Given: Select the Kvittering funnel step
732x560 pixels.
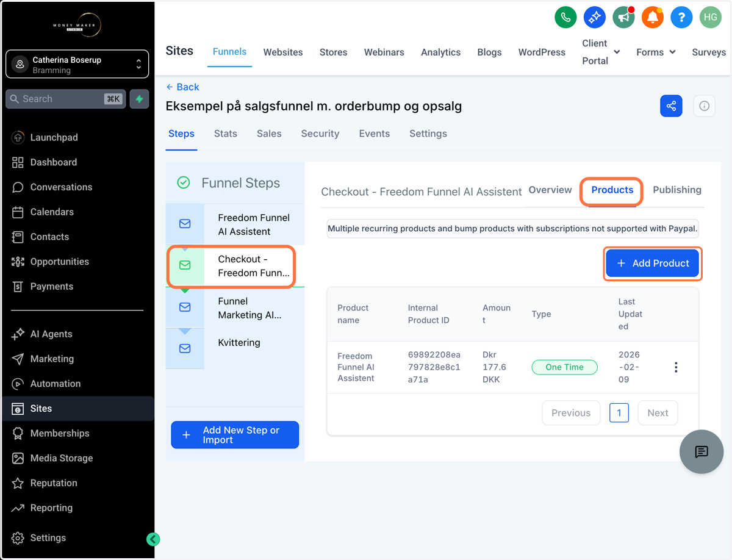Looking at the screenshot, I should point(235,348).
